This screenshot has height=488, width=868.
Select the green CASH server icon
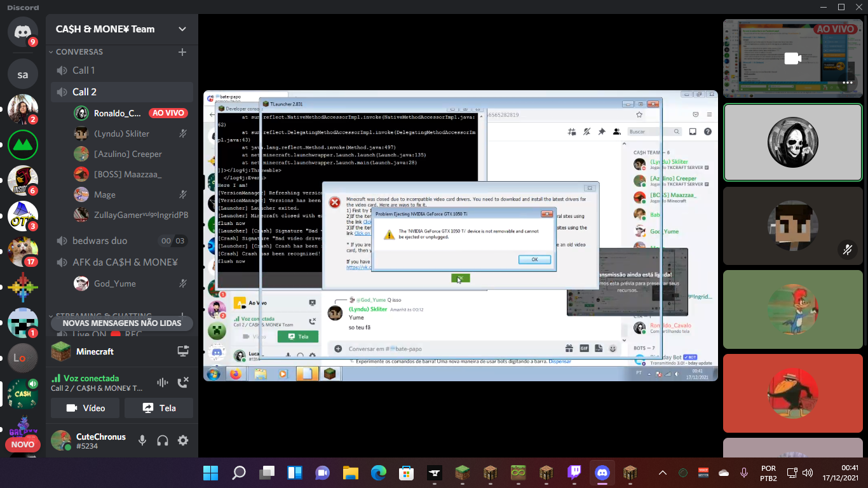click(x=23, y=393)
